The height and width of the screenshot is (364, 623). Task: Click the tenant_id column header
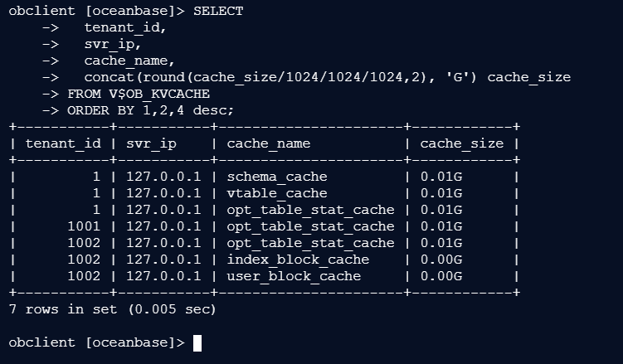click(64, 143)
